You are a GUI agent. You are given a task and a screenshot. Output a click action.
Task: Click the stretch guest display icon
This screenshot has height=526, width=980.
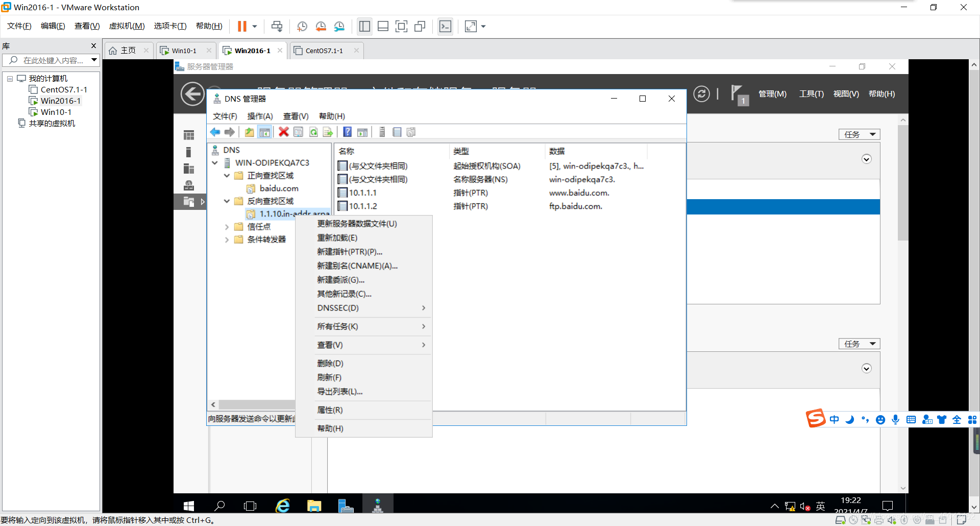pyautogui.click(x=471, y=26)
